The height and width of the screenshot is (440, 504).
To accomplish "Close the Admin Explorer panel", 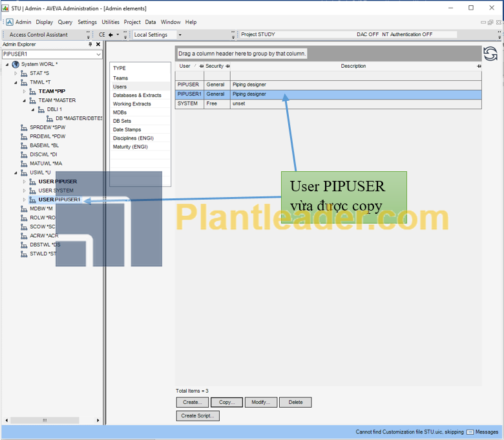I will [98, 45].
